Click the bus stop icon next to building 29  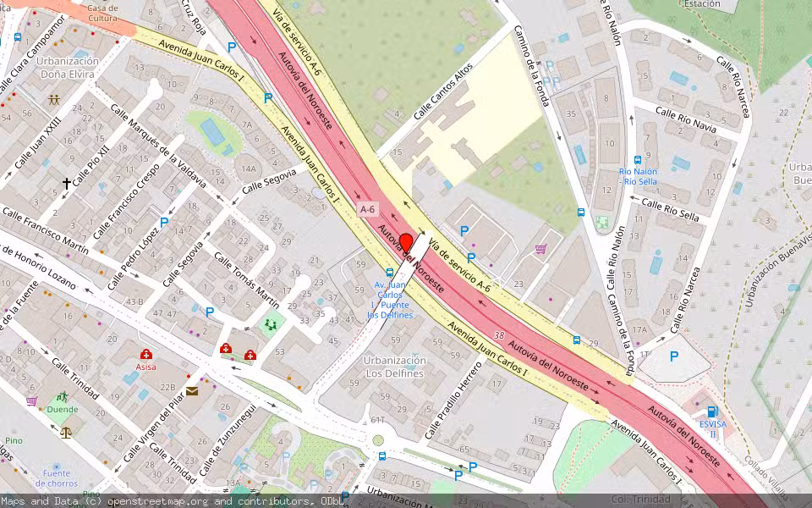[x=577, y=340]
